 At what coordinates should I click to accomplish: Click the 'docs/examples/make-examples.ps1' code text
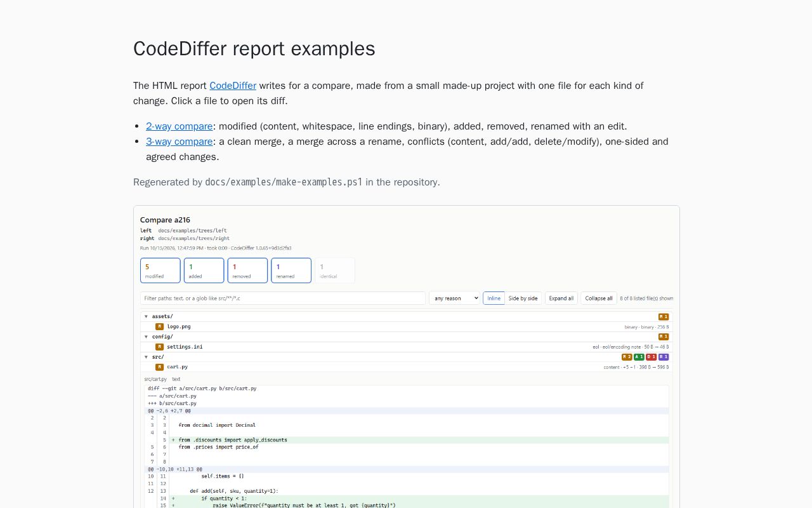point(284,182)
